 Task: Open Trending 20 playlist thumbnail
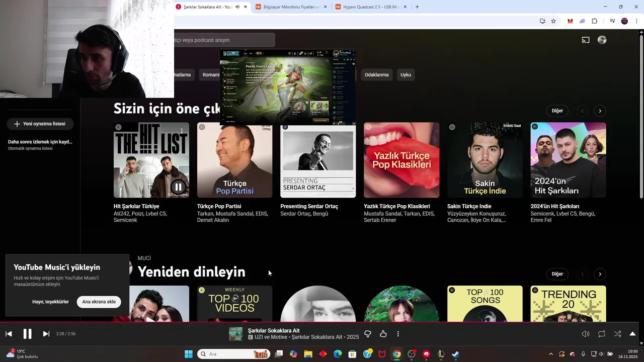coord(569,304)
